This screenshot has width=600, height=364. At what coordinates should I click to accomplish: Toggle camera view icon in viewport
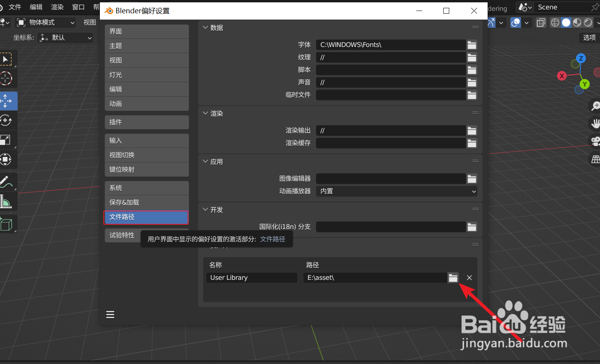click(595, 141)
